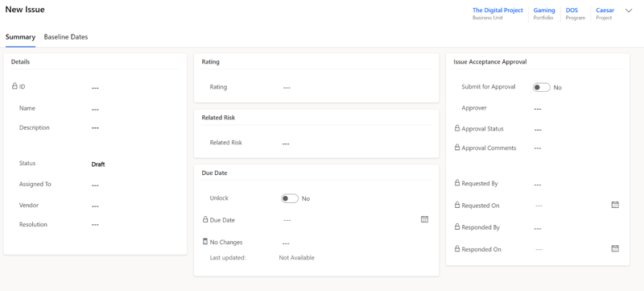Click the lock icon beside Approval Status

point(457,128)
